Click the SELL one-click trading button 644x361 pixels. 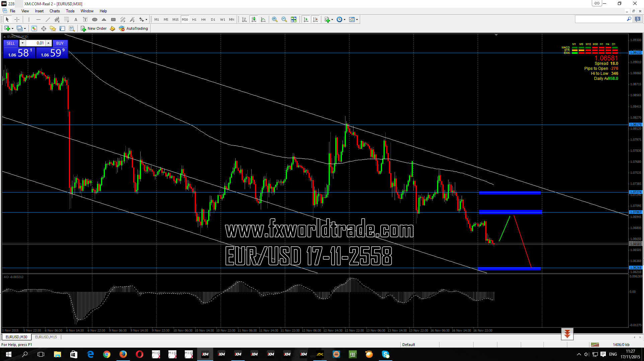click(x=11, y=43)
